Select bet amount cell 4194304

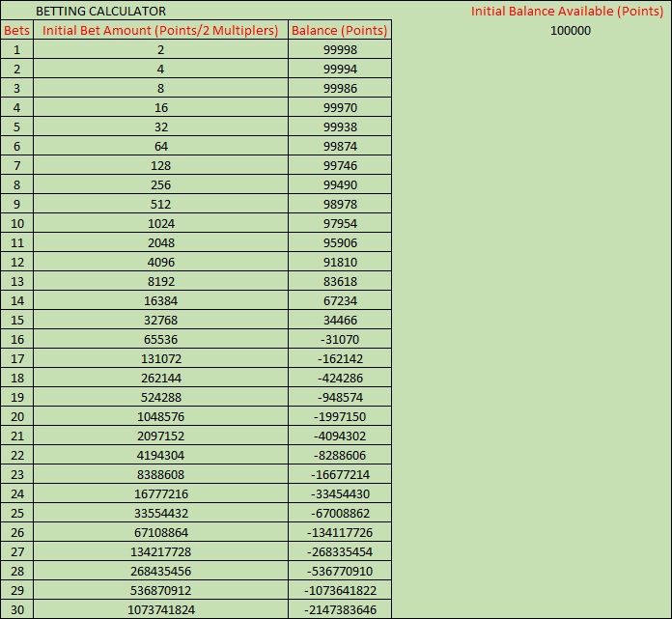click(160, 455)
